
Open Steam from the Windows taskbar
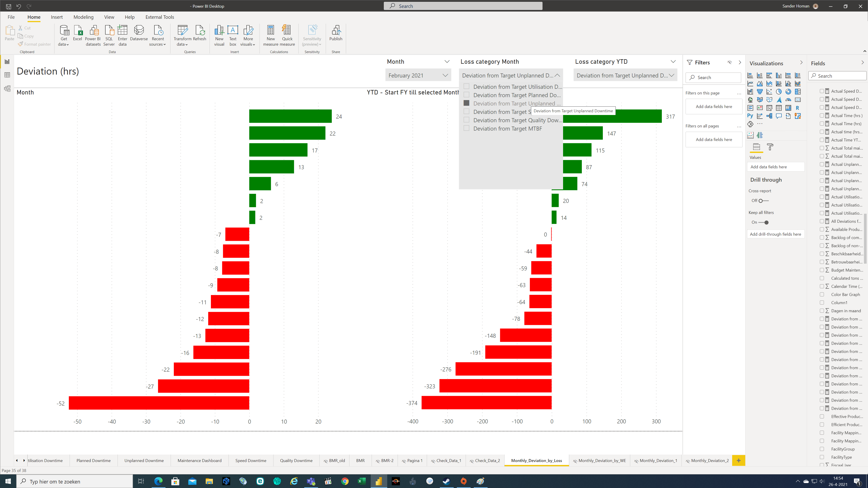446,481
